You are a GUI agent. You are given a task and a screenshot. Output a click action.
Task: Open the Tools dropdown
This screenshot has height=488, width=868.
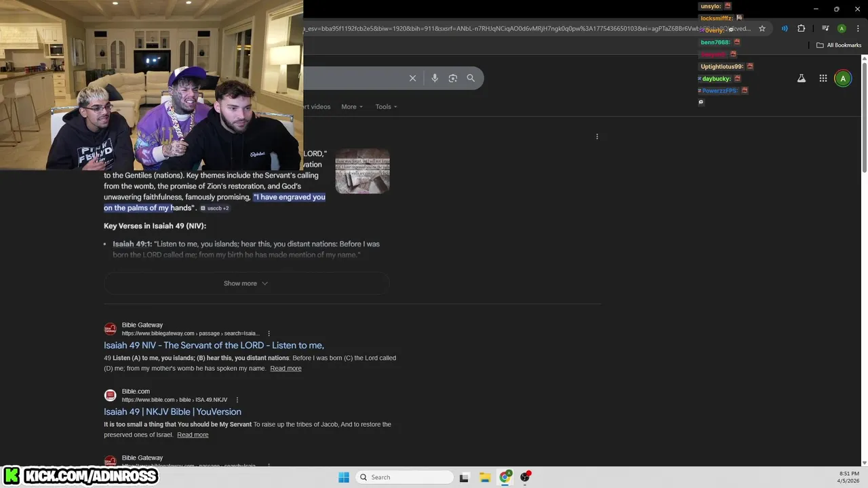point(387,106)
